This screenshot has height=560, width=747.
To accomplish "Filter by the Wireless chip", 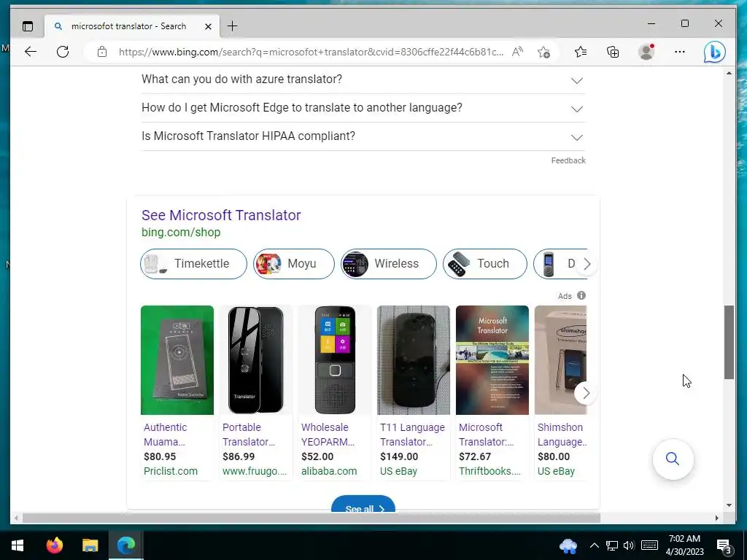I will pyautogui.click(x=388, y=264).
